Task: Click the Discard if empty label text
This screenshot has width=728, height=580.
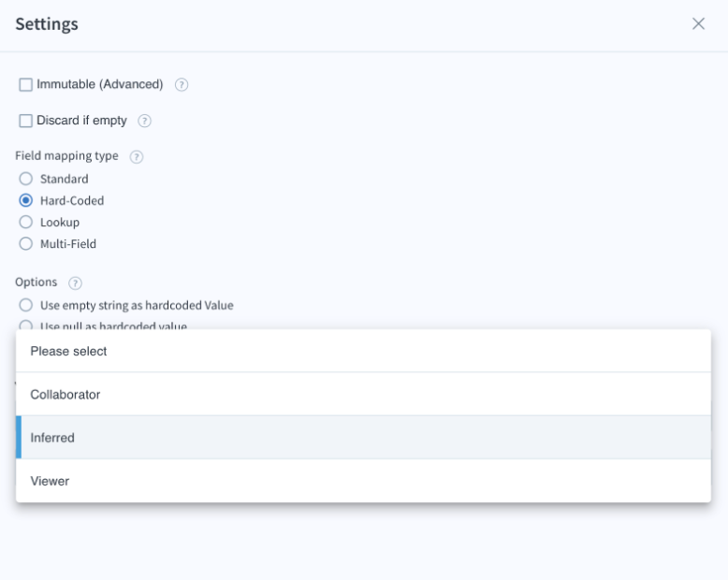Action: click(81, 121)
